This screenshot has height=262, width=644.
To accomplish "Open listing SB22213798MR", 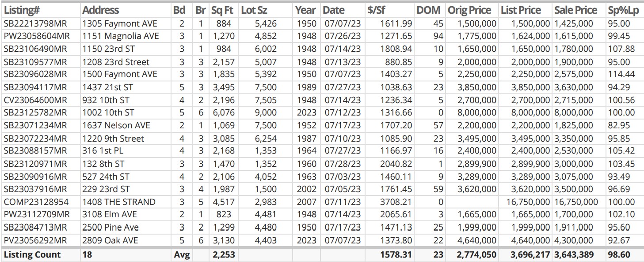I will [35, 23].
